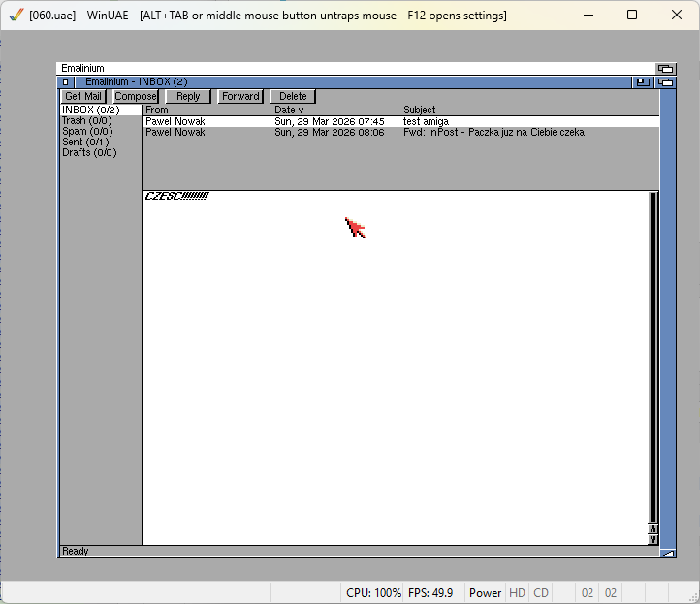This screenshot has width=700, height=604.
Task: Click the message scrollbar up arrow
Action: [x=652, y=529]
